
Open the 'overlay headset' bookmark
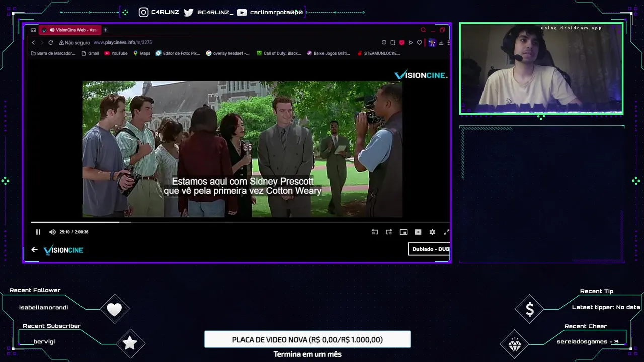pos(228,53)
